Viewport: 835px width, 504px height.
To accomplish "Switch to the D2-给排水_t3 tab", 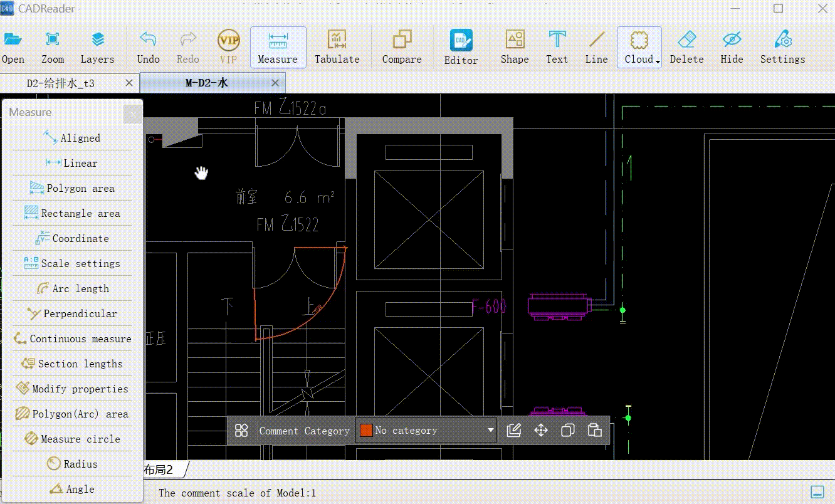I will coord(61,83).
